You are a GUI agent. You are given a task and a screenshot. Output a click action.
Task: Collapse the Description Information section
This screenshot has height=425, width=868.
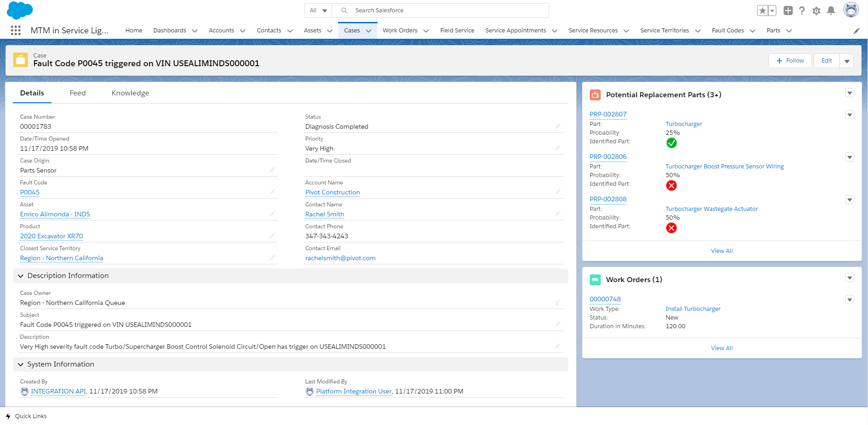[21, 276]
